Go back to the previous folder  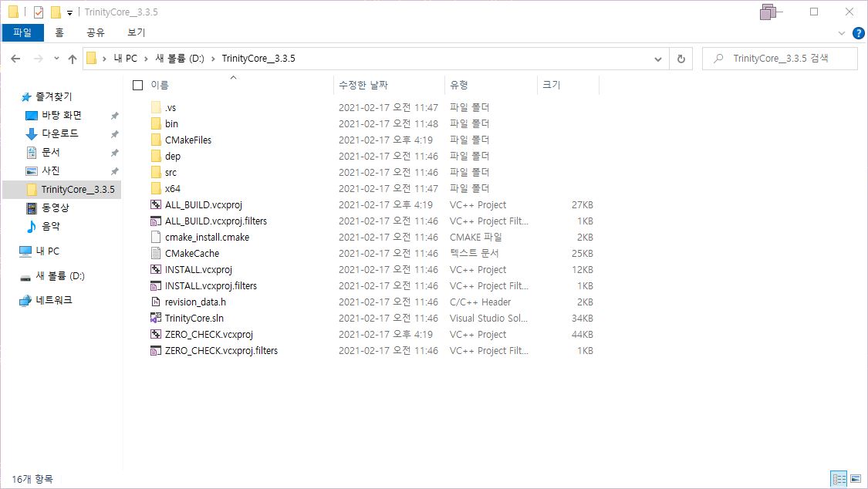click(15, 59)
